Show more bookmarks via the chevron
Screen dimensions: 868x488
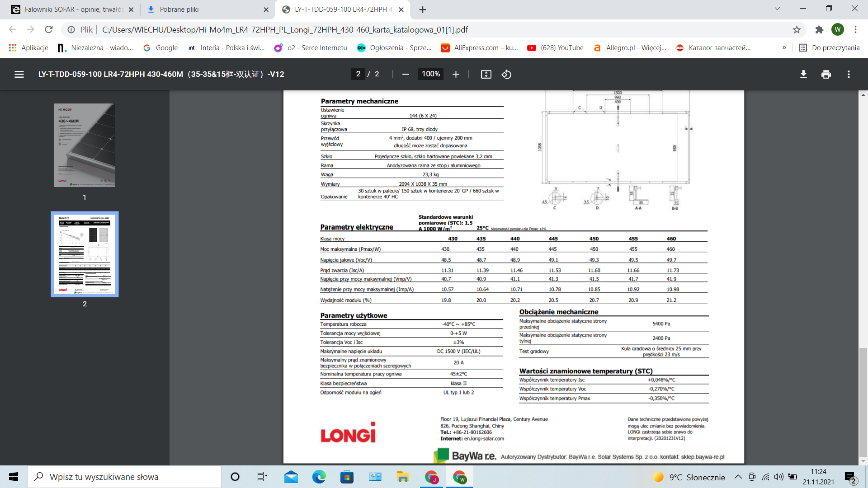click(784, 48)
